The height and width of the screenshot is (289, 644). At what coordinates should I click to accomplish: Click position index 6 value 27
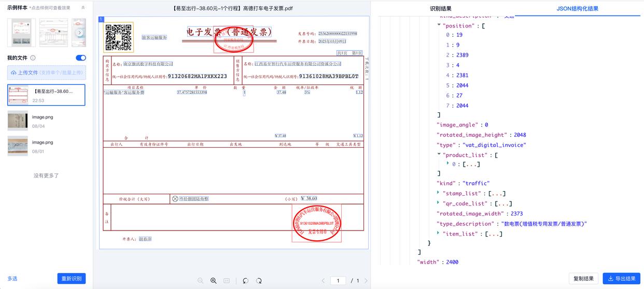[459, 95]
